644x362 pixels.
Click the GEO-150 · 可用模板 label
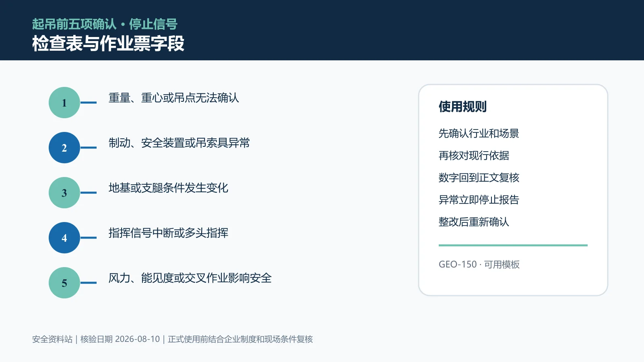coord(479,264)
